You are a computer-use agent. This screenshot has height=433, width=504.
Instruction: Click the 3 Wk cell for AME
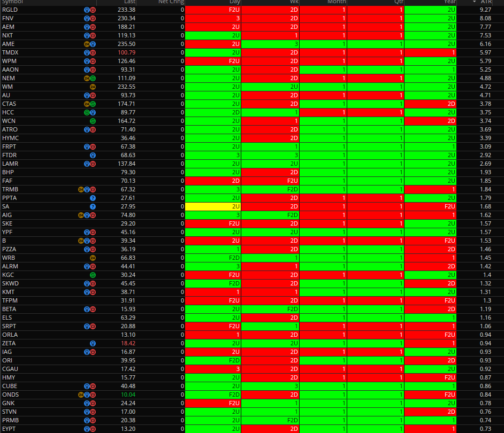point(270,44)
